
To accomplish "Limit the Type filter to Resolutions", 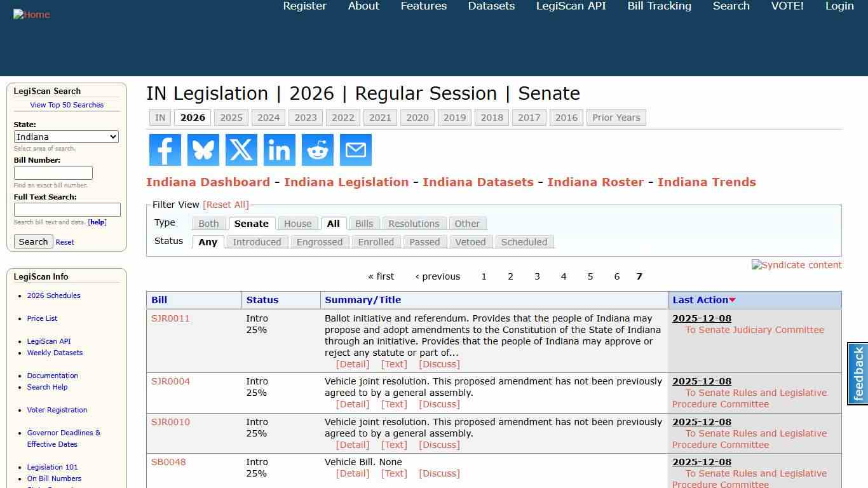I will pos(414,223).
